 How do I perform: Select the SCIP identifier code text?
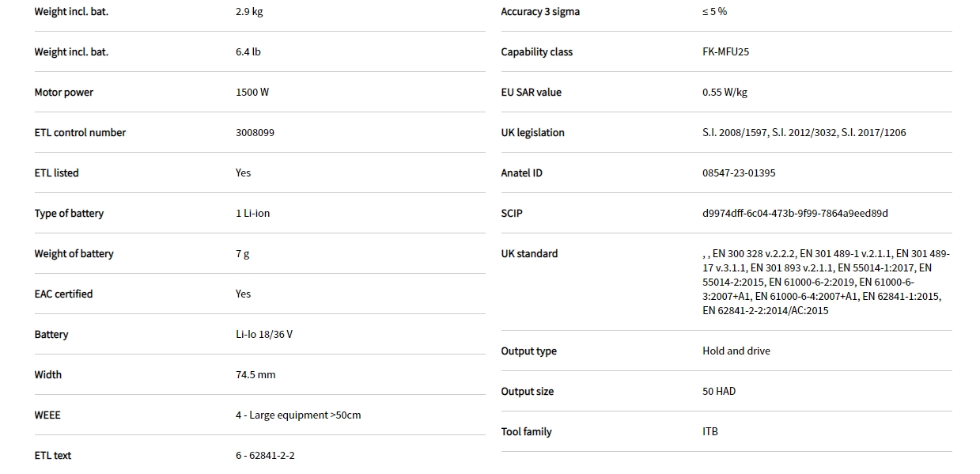795,214
